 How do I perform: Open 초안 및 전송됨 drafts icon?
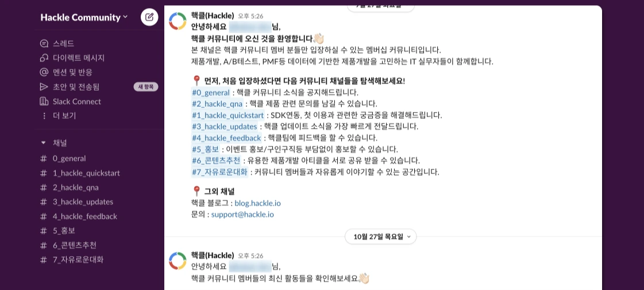point(44,87)
